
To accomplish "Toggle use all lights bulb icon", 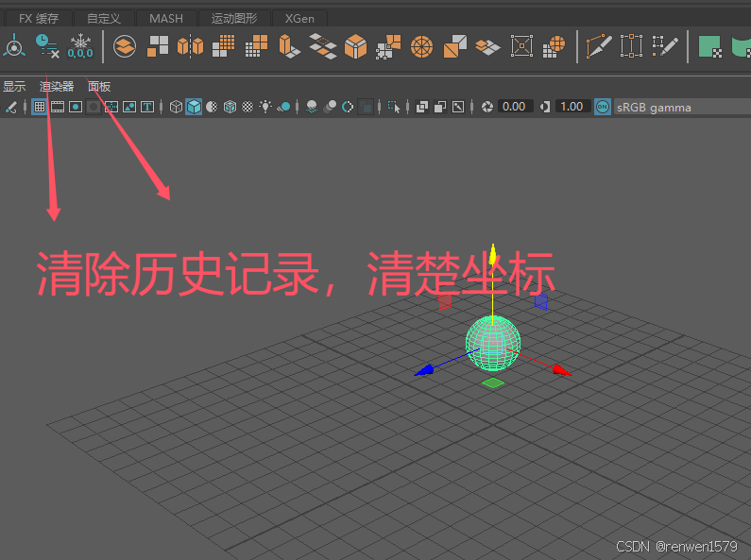I will pos(265,107).
